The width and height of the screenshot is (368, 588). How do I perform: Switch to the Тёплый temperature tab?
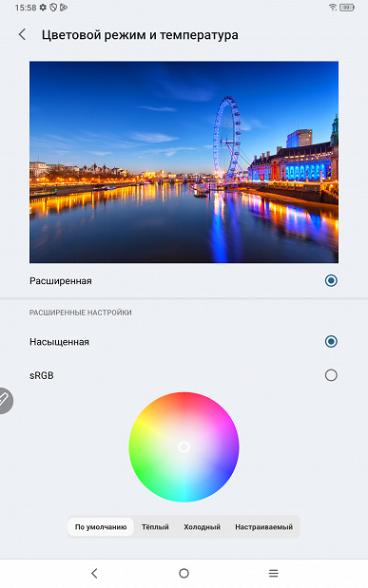(155, 527)
